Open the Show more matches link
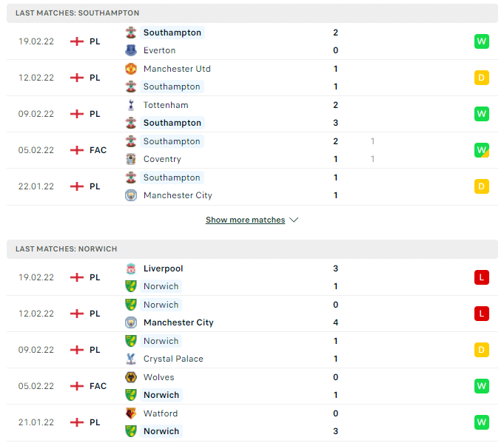Viewport: 504px width, 446px height. pyautogui.click(x=245, y=220)
